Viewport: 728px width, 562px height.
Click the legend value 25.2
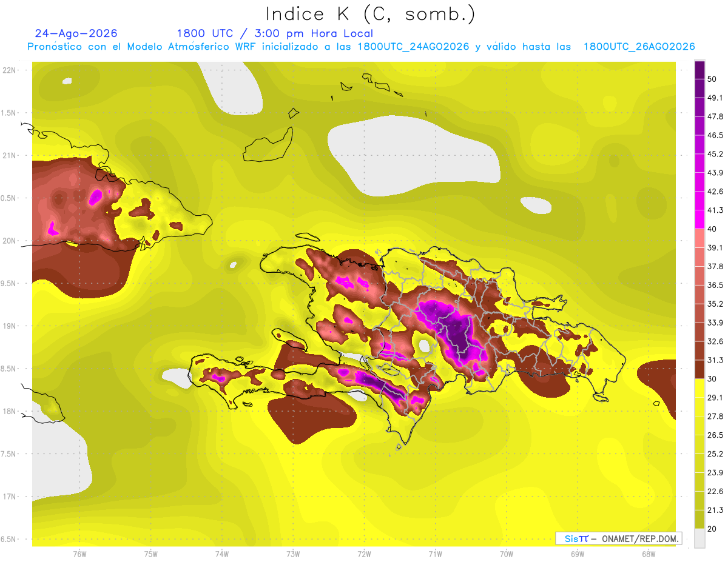coord(715,453)
